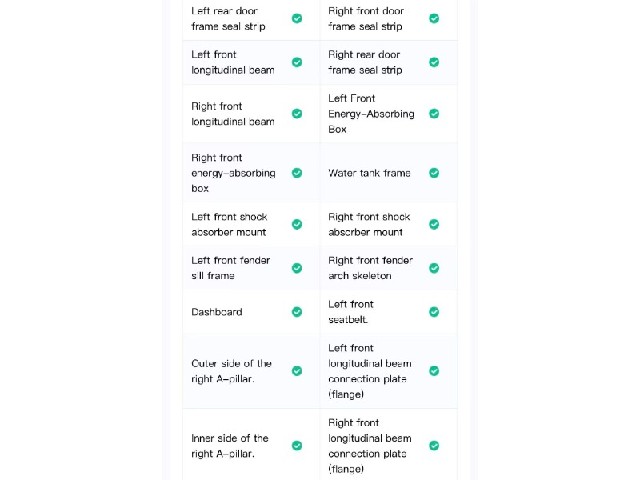
Task: Click the status check for Right rear door frame seal strip
Action: 434,62
